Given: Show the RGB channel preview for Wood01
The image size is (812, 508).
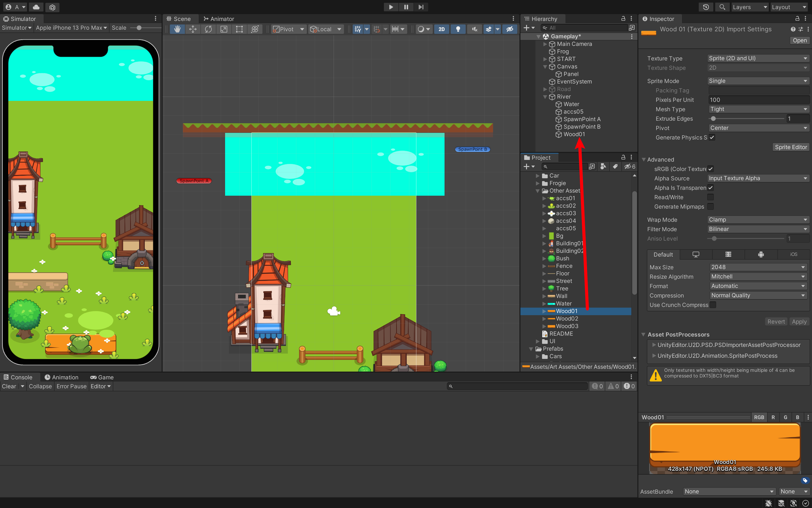Looking at the screenshot, I should click(x=759, y=417).
